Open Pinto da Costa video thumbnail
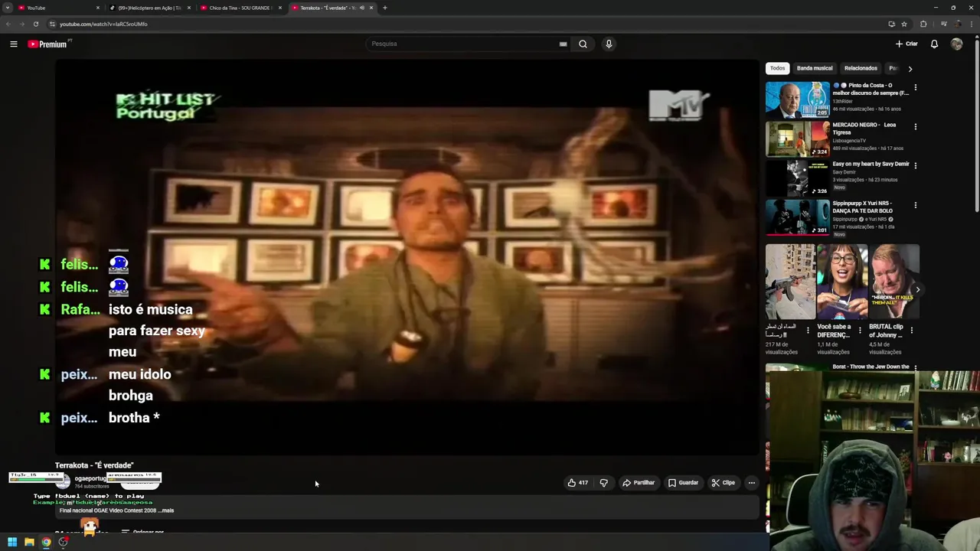The height and width of the screenshot is (551, 980). (797, 99)
